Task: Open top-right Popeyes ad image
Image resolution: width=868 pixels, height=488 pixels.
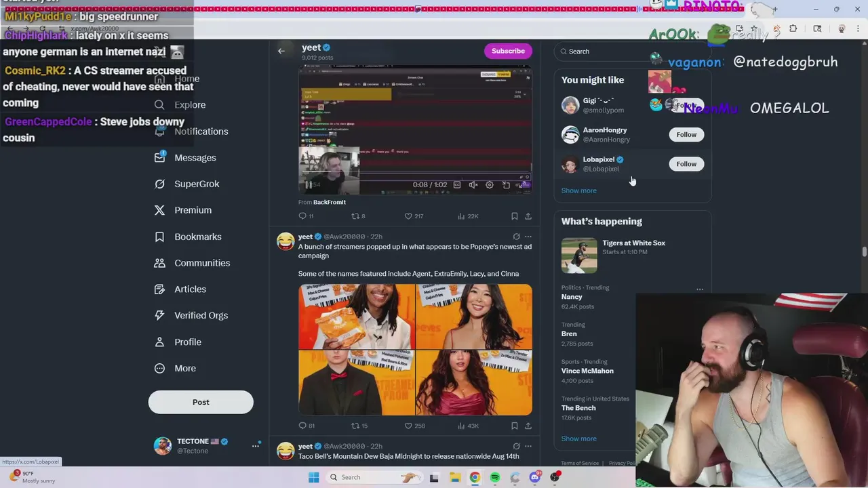Action: tap(474, 317)
